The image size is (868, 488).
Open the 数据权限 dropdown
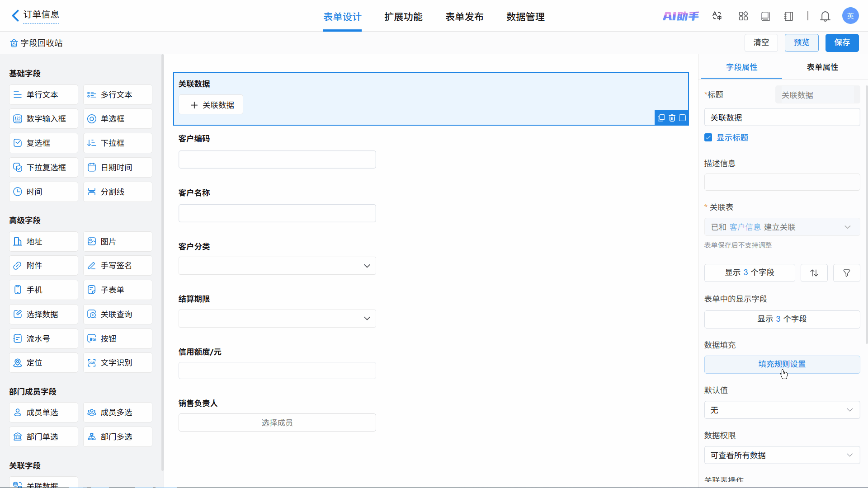782,455
